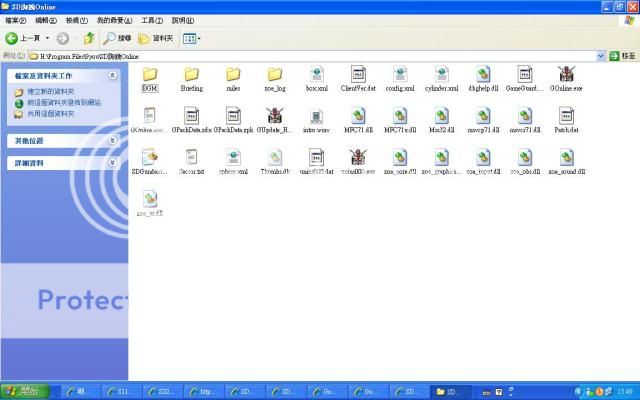Screen dimensions: 640x400
Task: Open the 檔案(F) menu
Action: [x=16, y=20]
